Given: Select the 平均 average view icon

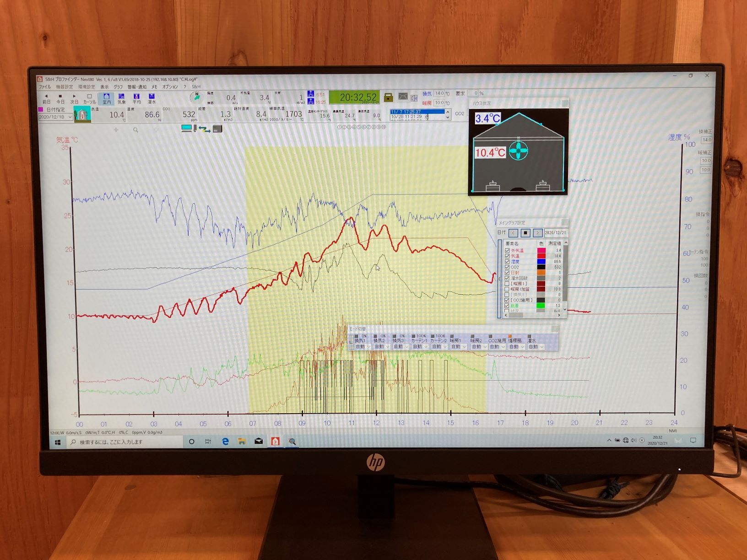Looking at the screenshot, I should click(136, 98).
